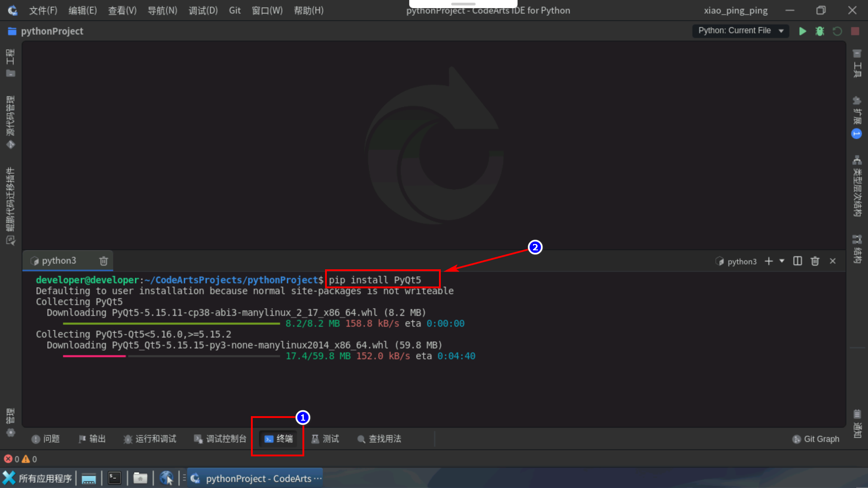The height and width of the screenshot is (488, 868).
Task: Expand the pythonProject taskbar overflow ellipsis
Action: (317, 478)
